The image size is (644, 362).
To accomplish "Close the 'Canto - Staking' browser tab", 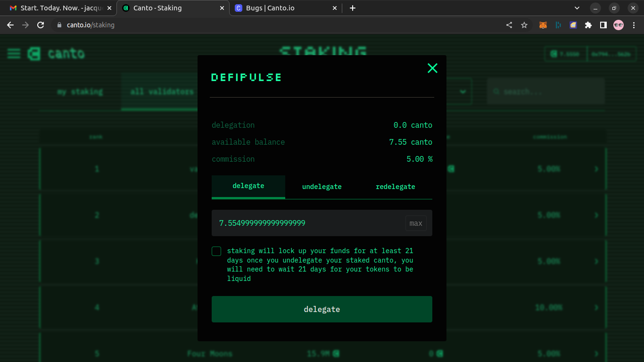I will [x=222, y=8].
